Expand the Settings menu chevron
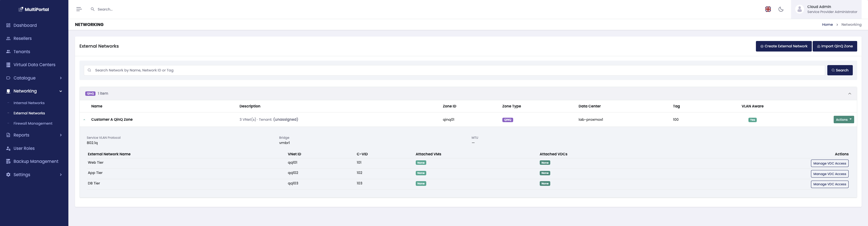This screenshot has height=226, width=868. tap(61, 175)
